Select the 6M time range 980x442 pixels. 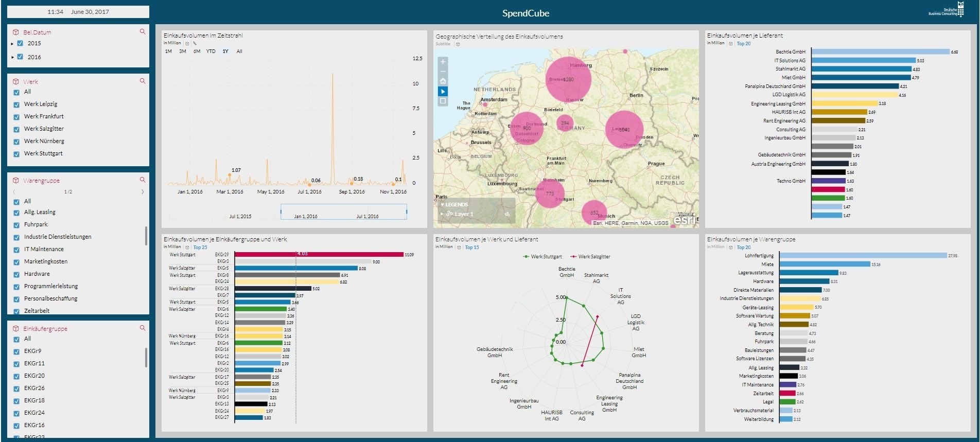[x=197, y=51]
